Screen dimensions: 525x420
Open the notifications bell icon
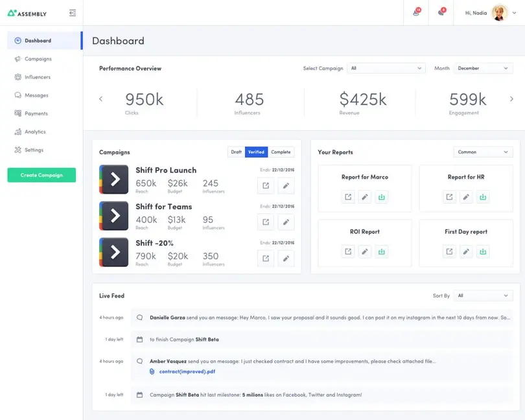(x=417, y=13)
